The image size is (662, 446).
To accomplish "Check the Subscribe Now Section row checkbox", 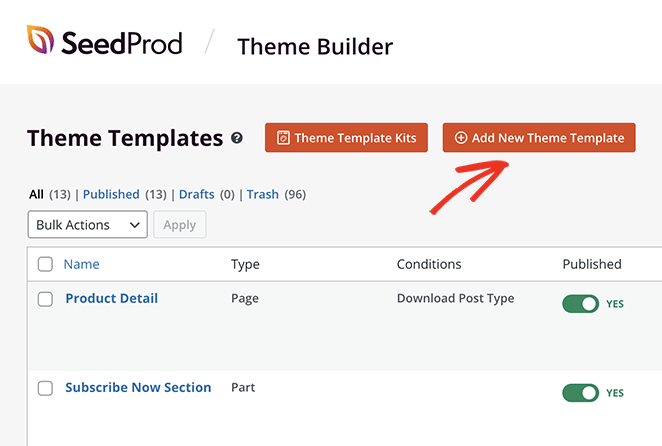I will tap(45, 388).
